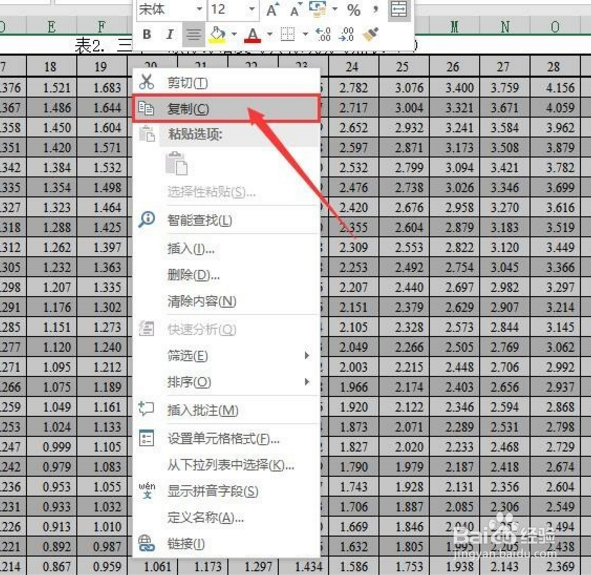Select column M header

(455, 27)
